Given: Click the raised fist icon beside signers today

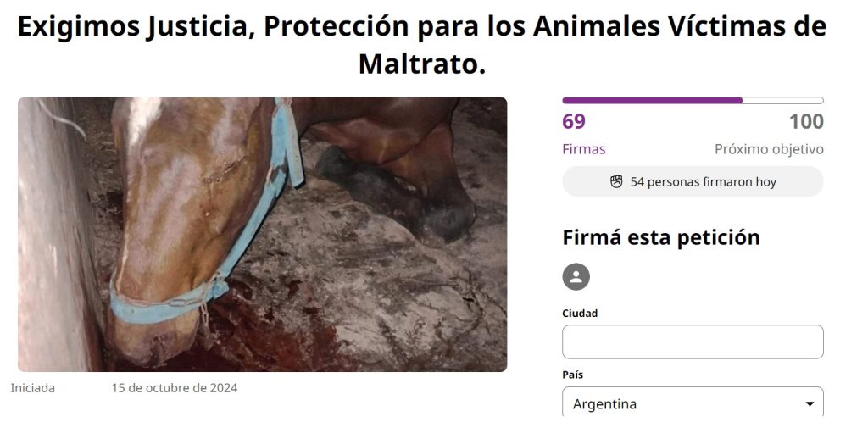Looking at the screenshot, I should point(616,181).
